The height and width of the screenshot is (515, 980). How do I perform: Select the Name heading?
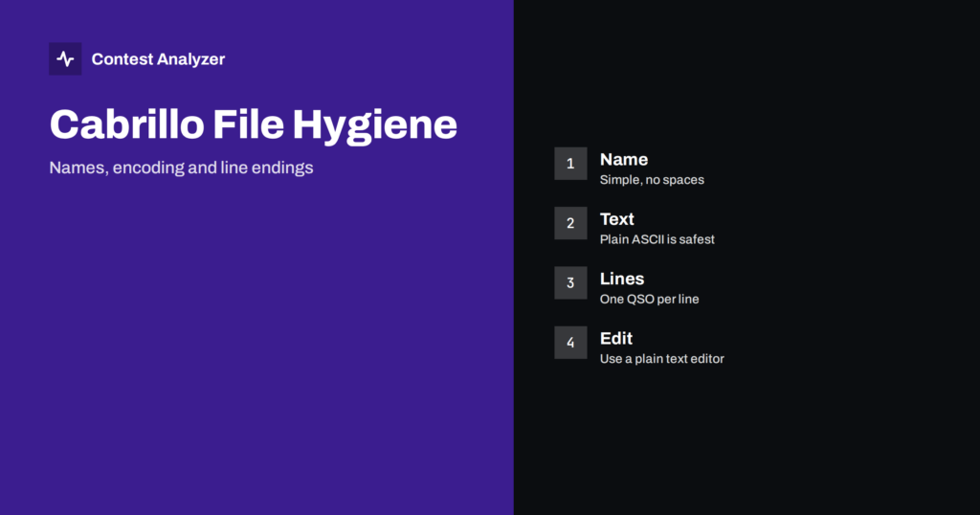pos(624,159)
